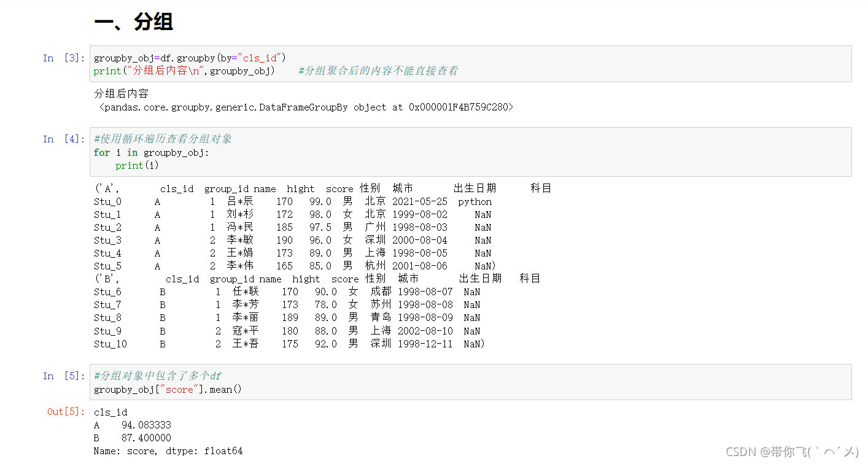Click the name 寇*平

tap(246, 331)
